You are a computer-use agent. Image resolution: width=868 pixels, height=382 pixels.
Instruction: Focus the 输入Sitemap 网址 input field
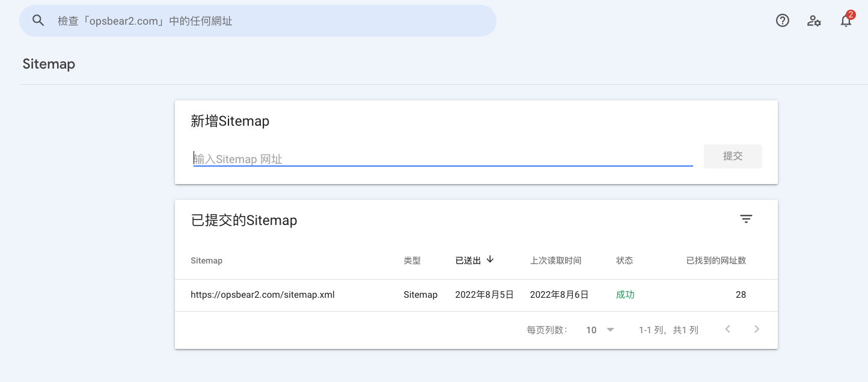(443, 159)
